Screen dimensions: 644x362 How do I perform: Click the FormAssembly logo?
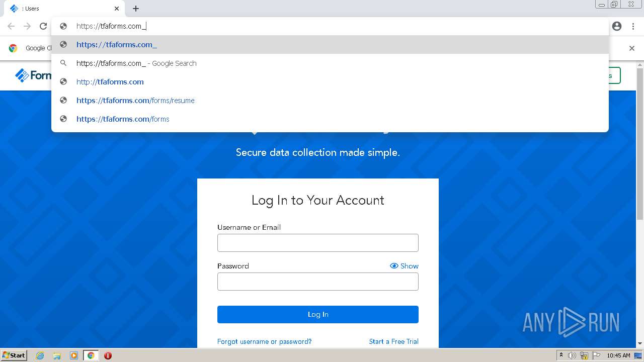(33, 75)
